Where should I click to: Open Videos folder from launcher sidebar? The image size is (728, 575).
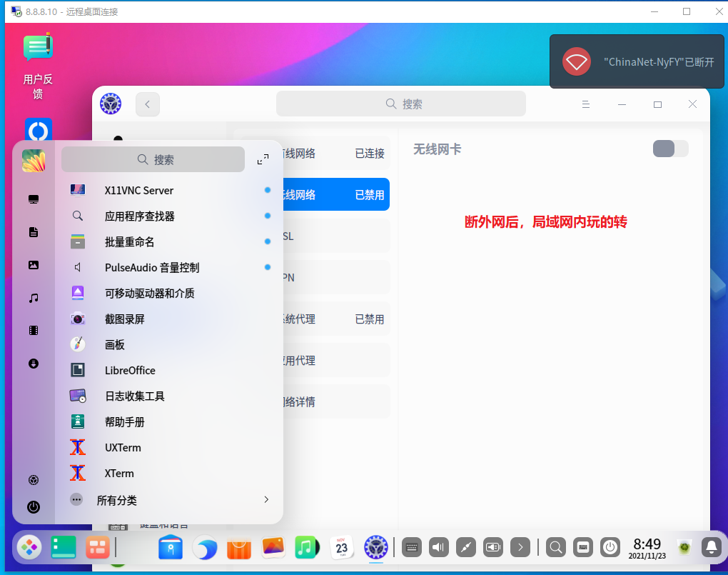click(34, 331)
